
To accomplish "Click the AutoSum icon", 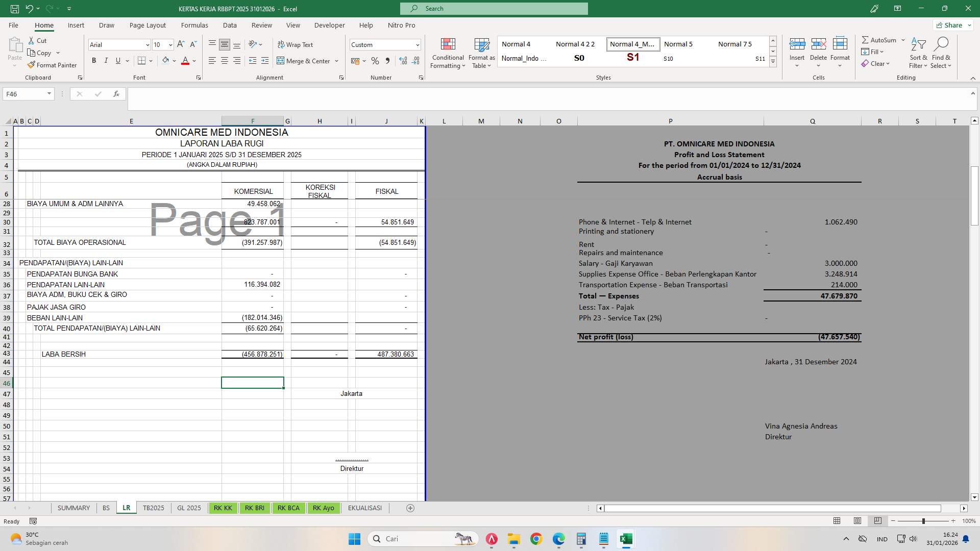I will [x=866, y=39].
